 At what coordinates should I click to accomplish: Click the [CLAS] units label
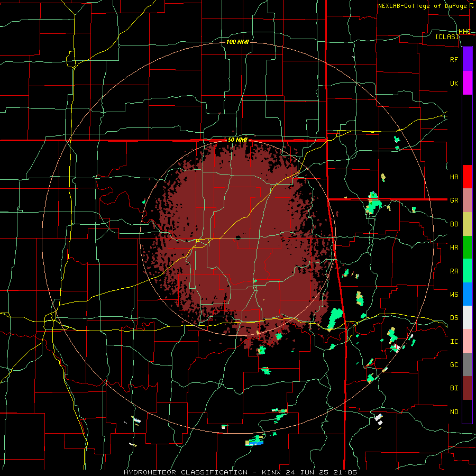click(x=447, y=37)
